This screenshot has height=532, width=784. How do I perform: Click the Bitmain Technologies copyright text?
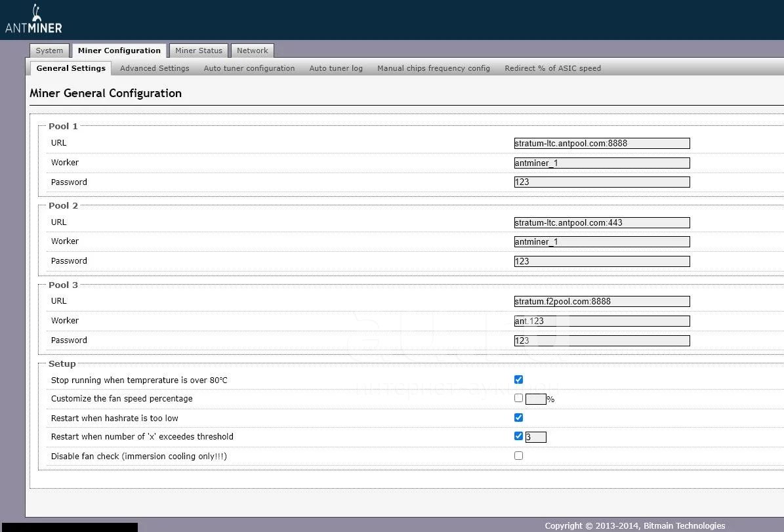tap(635, 526)
